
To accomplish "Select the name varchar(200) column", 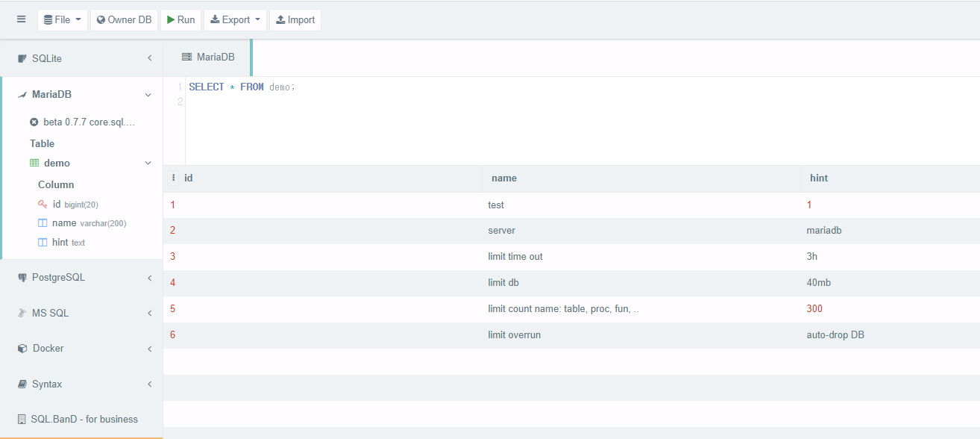I will click(x=89, y=223).
